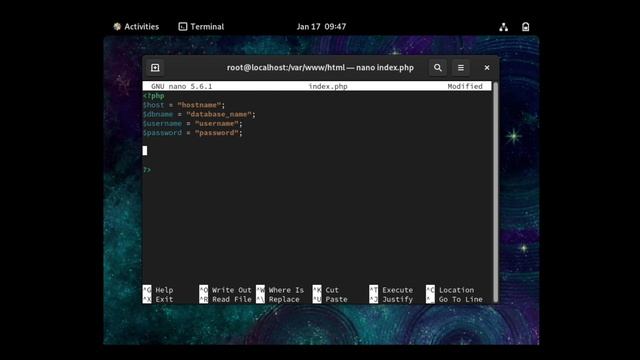Click the Write Out shortcut label

point(231,290)
